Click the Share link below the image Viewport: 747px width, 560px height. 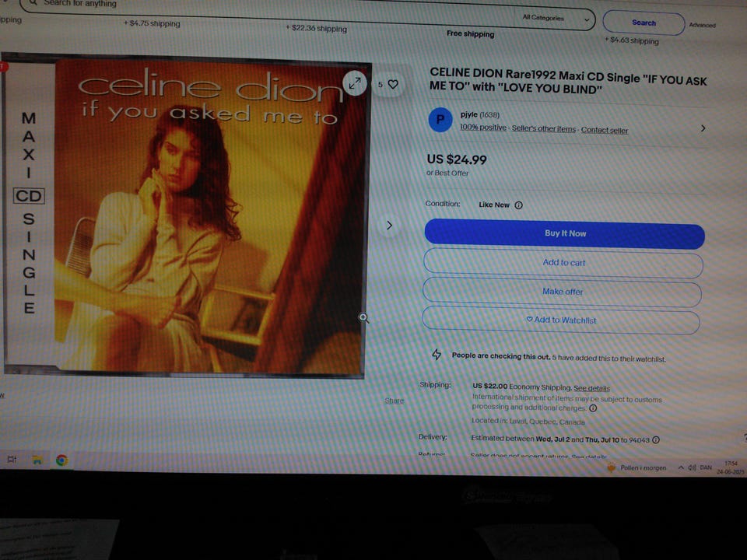click(394, 401)
